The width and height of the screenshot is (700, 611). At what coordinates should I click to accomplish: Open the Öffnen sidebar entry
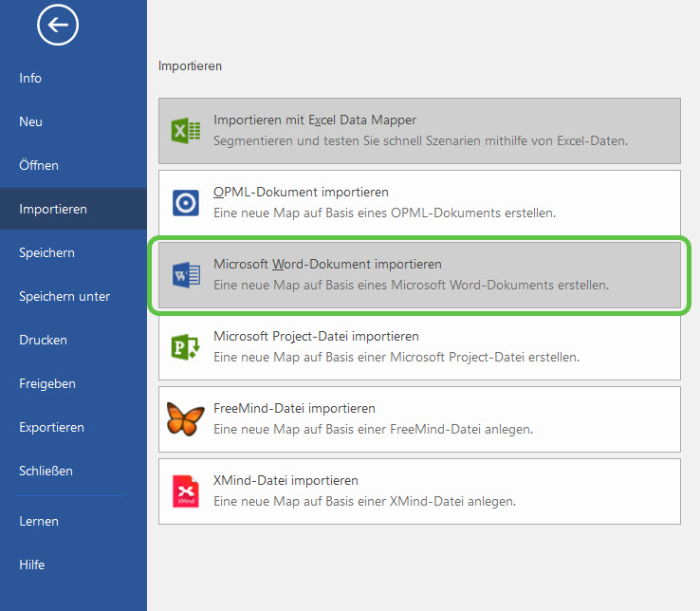point(39,165)
